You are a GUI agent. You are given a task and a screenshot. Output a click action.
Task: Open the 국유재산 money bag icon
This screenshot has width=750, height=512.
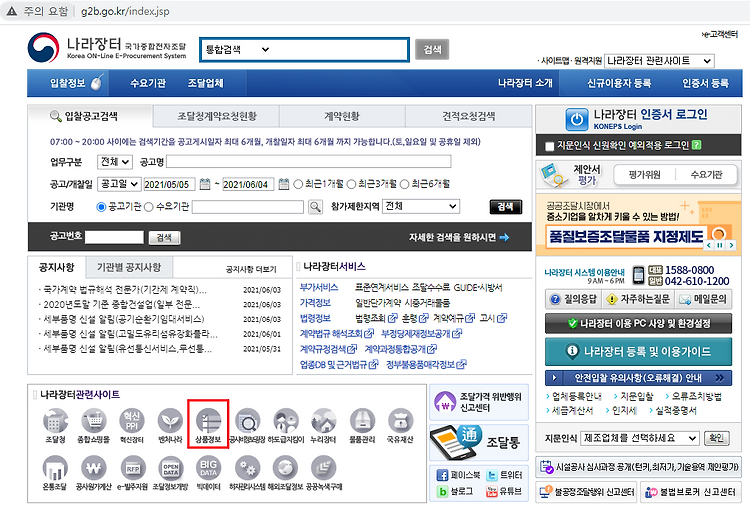click(x=400, y=421)
